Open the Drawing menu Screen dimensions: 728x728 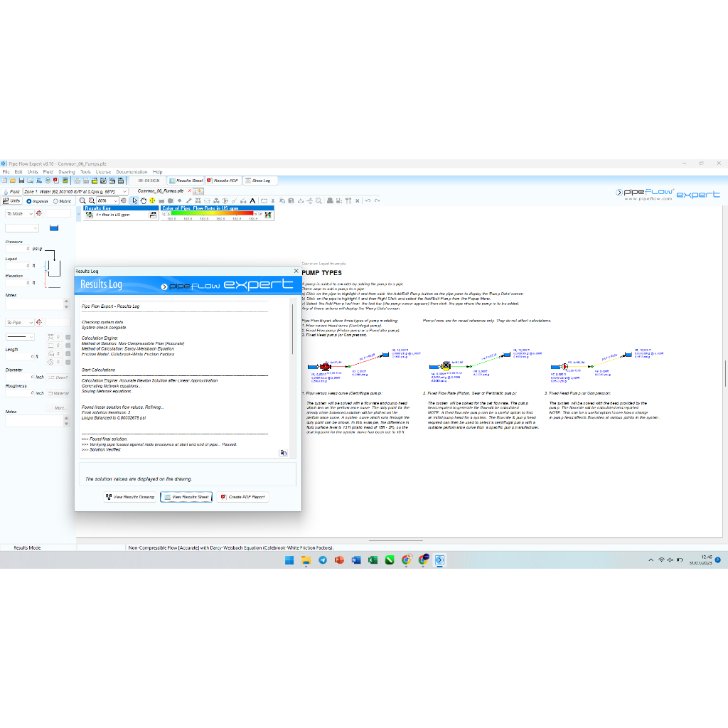click(x=66, y=172)
